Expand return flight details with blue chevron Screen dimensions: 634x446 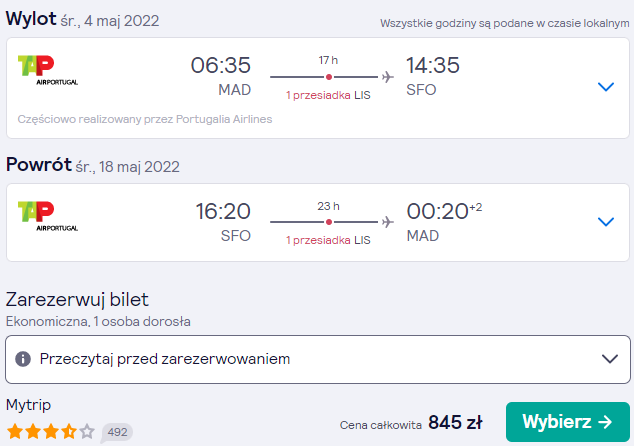point(606,222)
